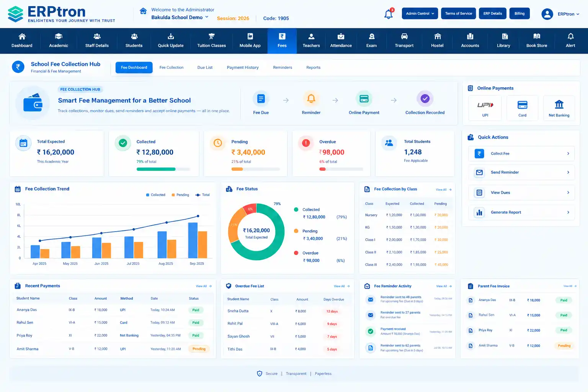Switch to Due List tab

tap(205, 67)
